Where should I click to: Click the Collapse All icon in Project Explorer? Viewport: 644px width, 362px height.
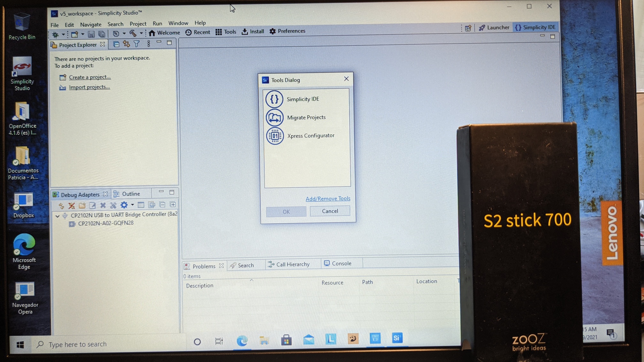116,44
